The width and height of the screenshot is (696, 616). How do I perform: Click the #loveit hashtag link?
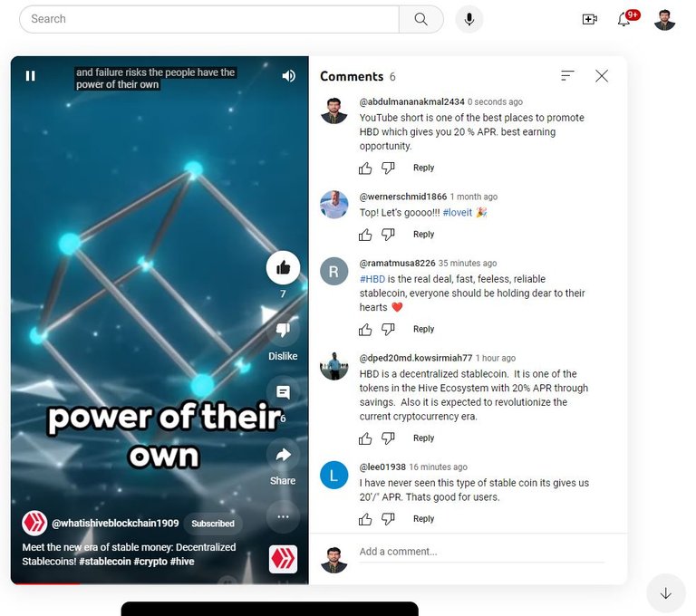point(457,213)
